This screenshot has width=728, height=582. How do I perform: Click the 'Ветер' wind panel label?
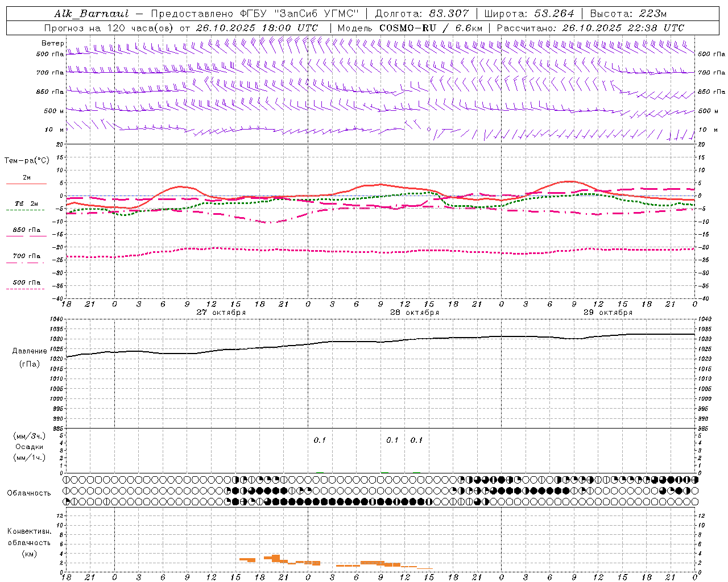point(52,43)
